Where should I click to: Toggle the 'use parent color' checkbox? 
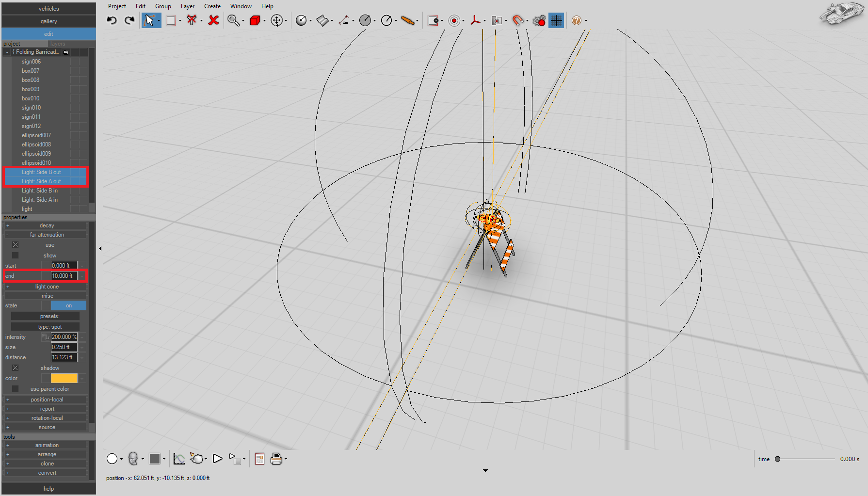[x=15, y=389]
